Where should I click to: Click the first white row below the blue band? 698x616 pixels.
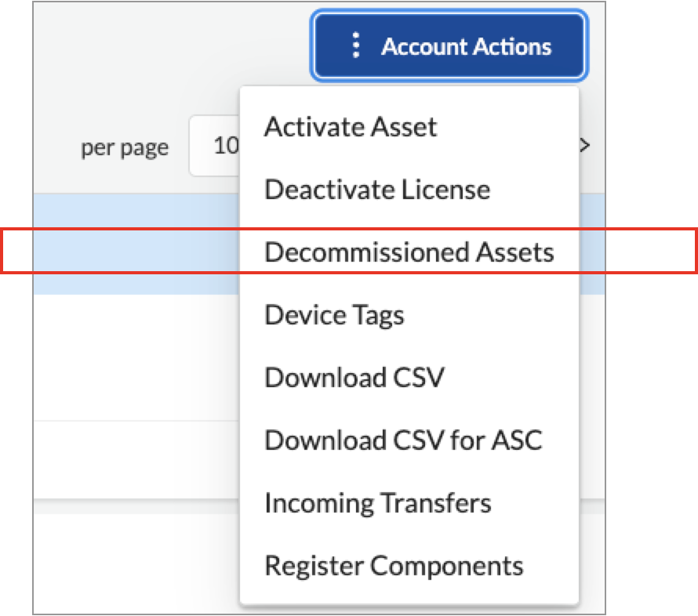tap(133, 357)
